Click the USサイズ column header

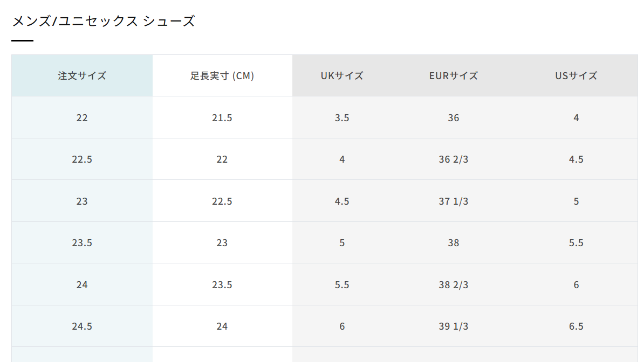point(576,76)
